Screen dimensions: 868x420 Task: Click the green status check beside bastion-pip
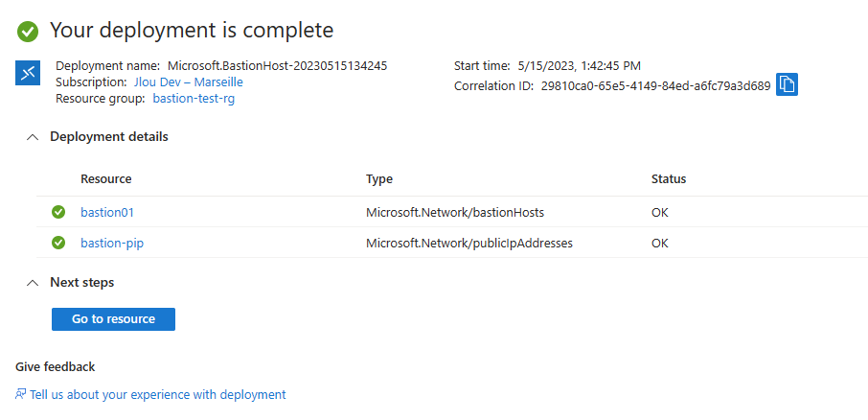tap(58, 243)
